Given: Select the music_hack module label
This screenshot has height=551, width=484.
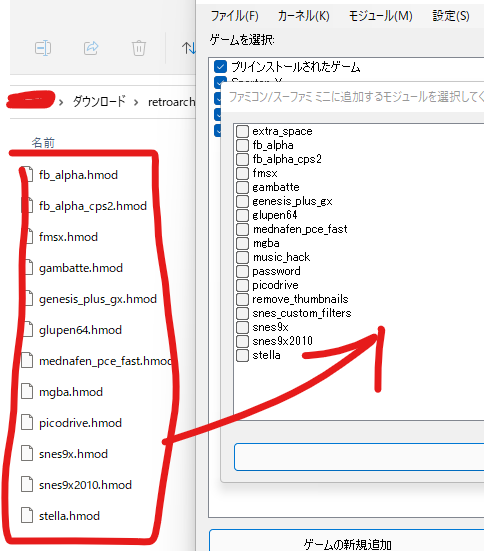Looking at the screenshot, I should click(x=282, y=257).
